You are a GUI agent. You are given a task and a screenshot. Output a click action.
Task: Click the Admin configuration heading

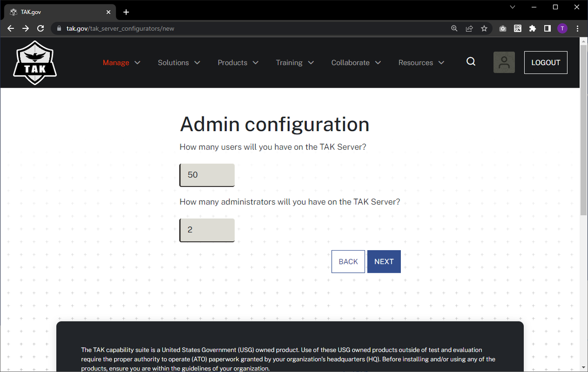pos(274,124)
